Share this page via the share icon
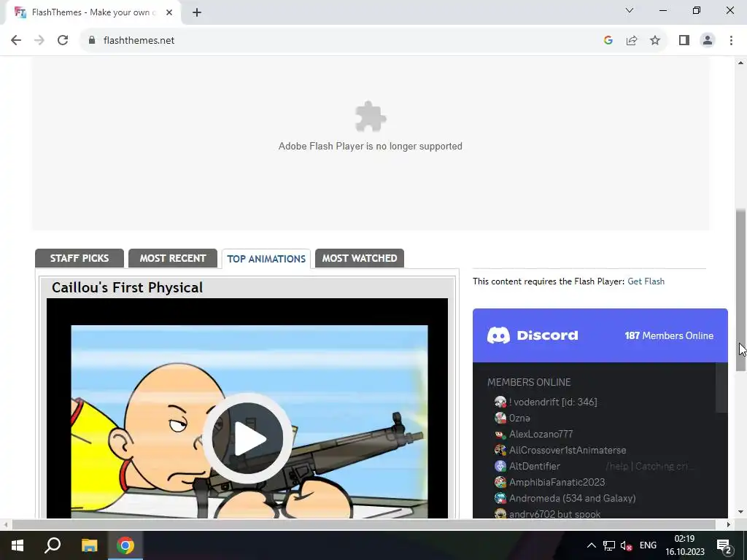Image resolution: width=747 pixels, height=560 pixels. (632, 41)
